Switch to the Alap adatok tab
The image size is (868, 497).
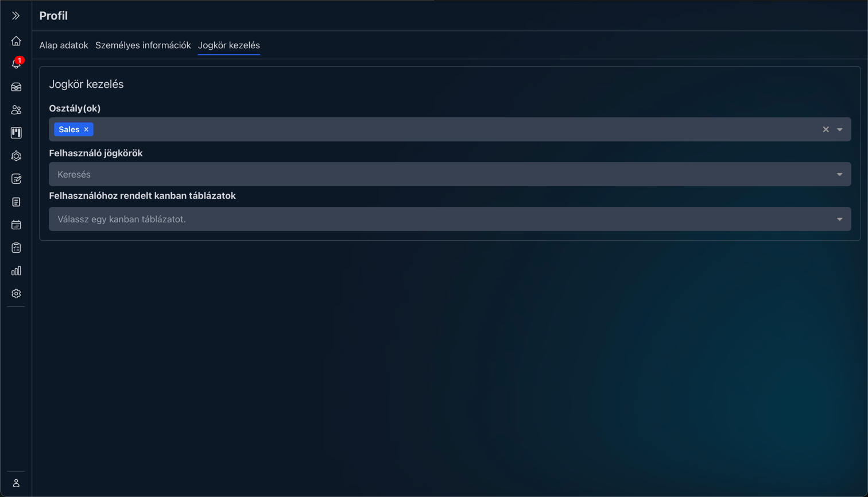[x=64, y=45]
